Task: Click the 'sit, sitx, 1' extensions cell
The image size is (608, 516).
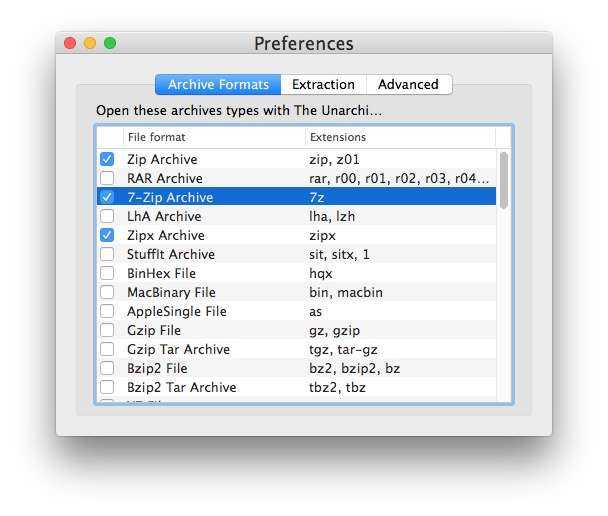Action: coord(339,254)
